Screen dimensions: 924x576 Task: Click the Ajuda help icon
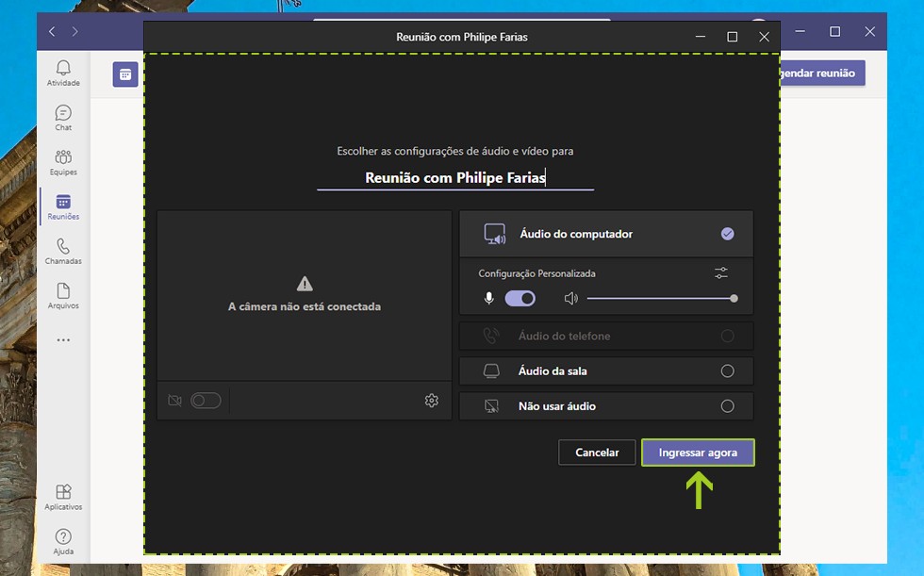pyautogui.click(x=63, y=541)
